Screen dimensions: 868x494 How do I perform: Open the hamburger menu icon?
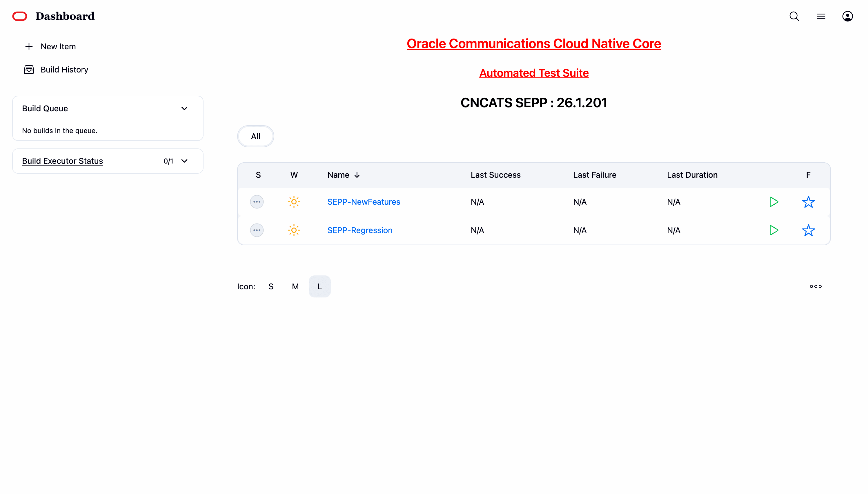point(821,16)
